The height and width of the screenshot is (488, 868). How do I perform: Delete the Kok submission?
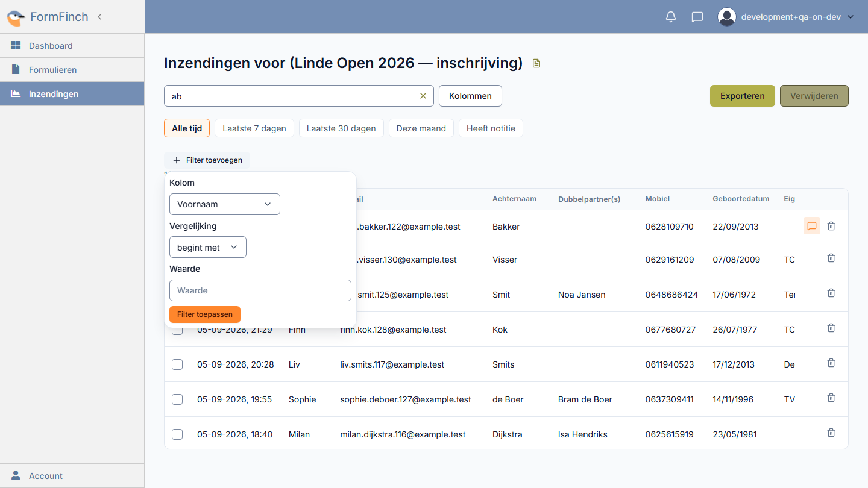[x=831, y=328]
